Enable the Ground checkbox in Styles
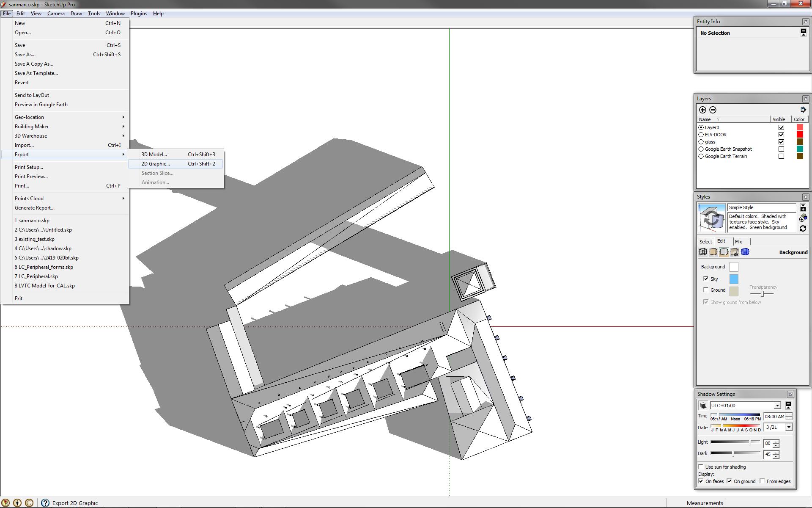 [x=705, y=290]
